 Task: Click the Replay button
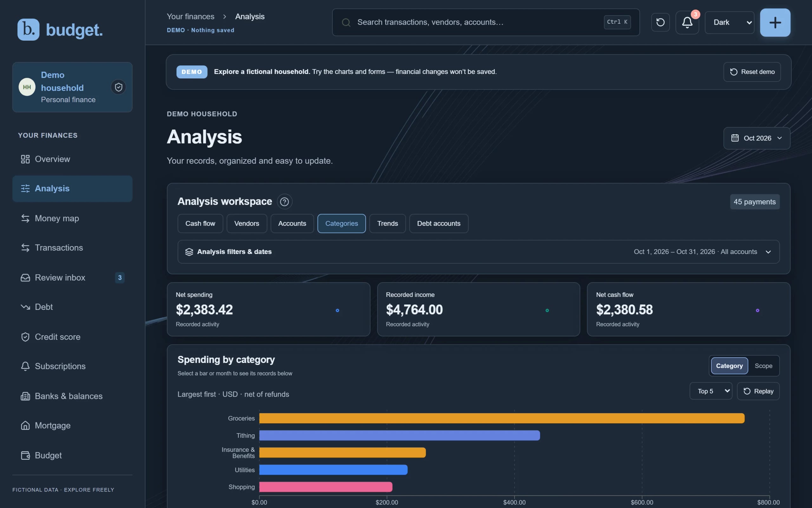point(758,391)
